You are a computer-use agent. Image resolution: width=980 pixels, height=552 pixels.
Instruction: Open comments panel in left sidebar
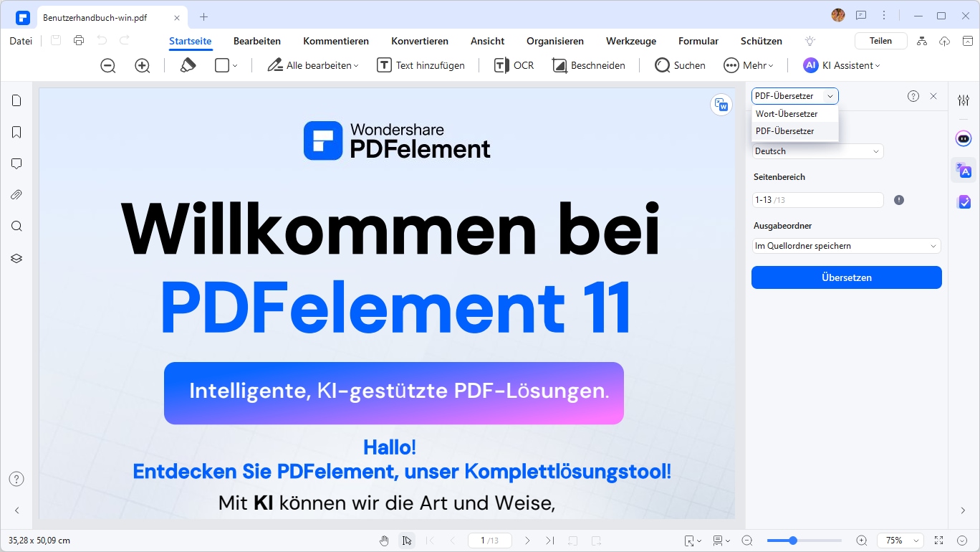(x=16, y=163)
